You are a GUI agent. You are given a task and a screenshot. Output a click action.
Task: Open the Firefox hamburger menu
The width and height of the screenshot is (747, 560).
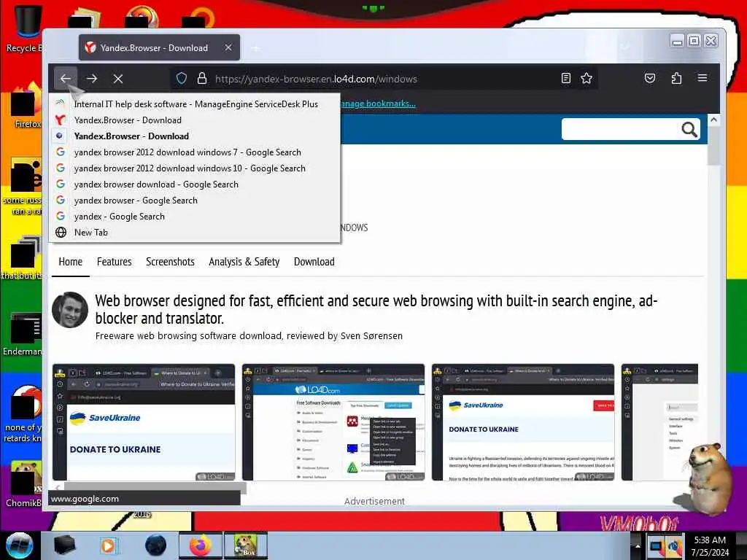click(703, 78)
